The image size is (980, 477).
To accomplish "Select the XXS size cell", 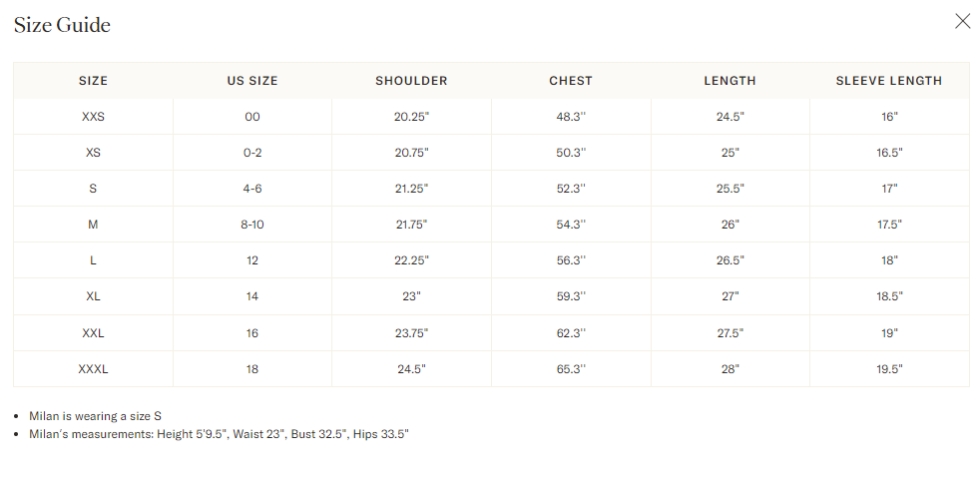I will (x=93, y=117).
